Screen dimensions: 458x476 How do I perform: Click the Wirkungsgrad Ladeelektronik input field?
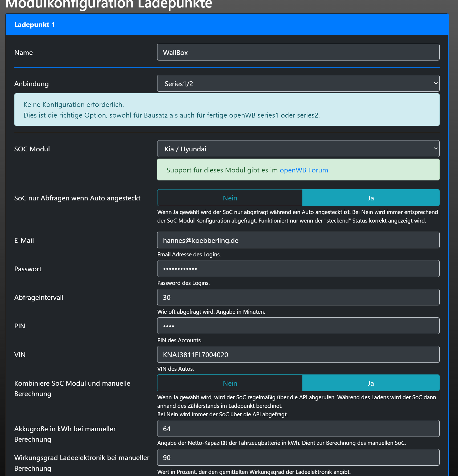tap(298, 457)
